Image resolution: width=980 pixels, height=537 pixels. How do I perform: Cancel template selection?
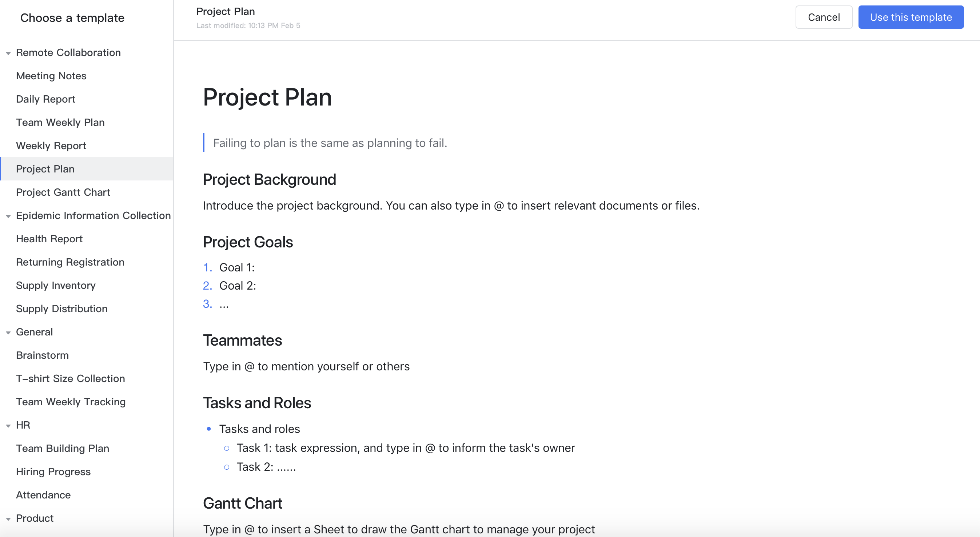[x=824, y=17]
